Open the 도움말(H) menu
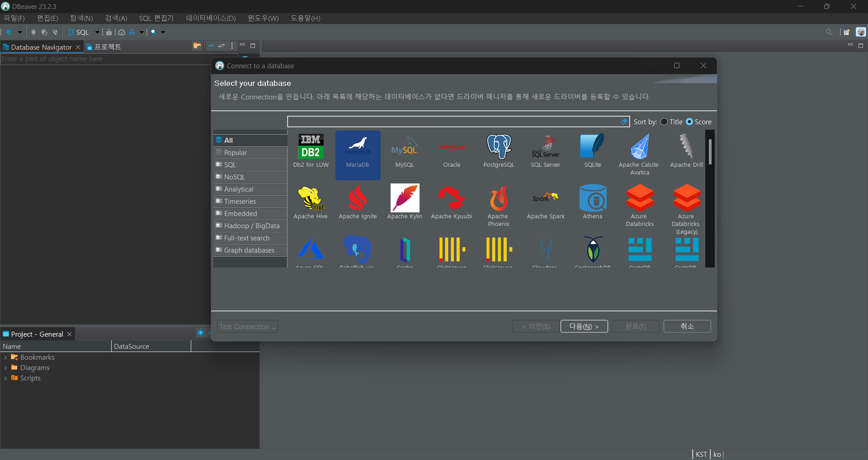Image resolution: width=868 pixels, height=460 pixels. coord(306,18)
